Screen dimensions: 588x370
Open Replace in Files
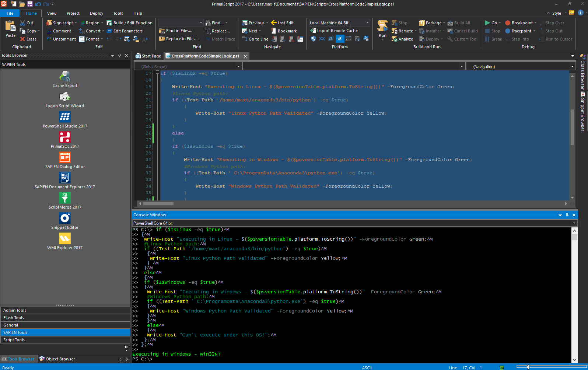pos(179,39)
